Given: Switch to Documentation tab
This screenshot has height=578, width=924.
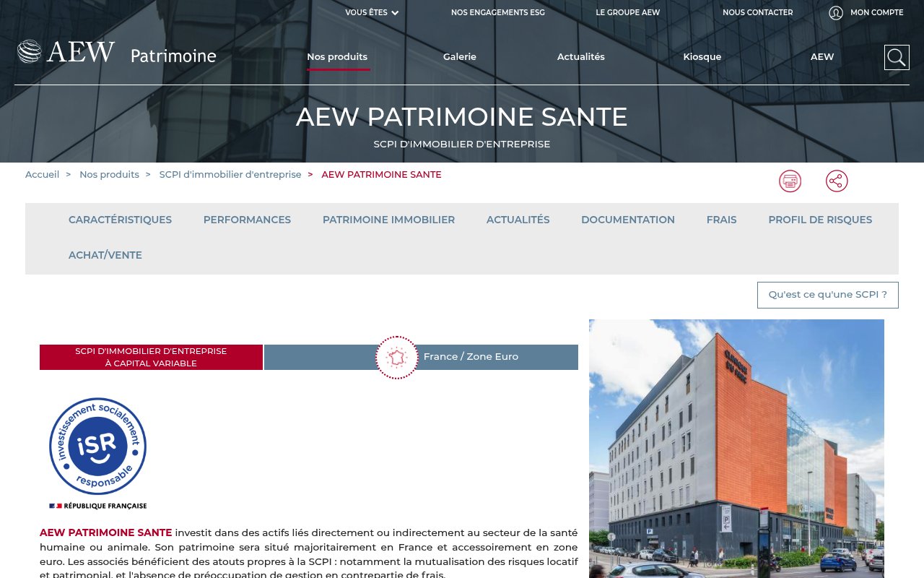Looking at the screenshot, I should [x=628, y=220].
